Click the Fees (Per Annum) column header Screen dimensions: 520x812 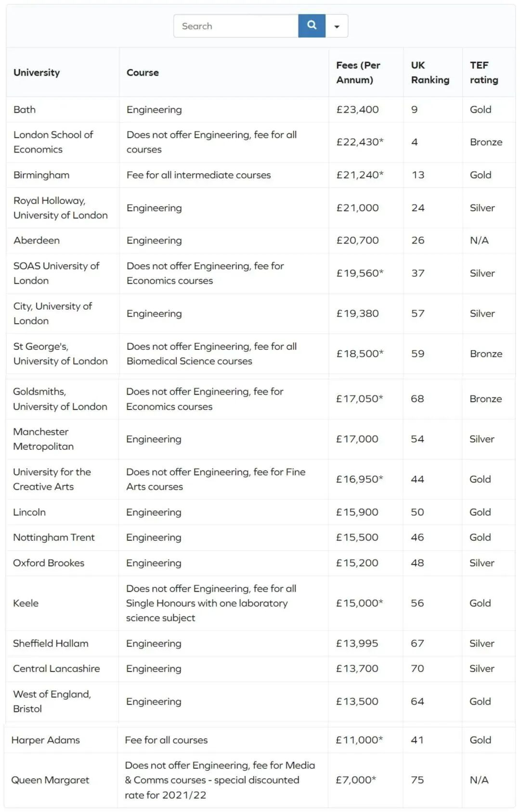click(358, 73)
